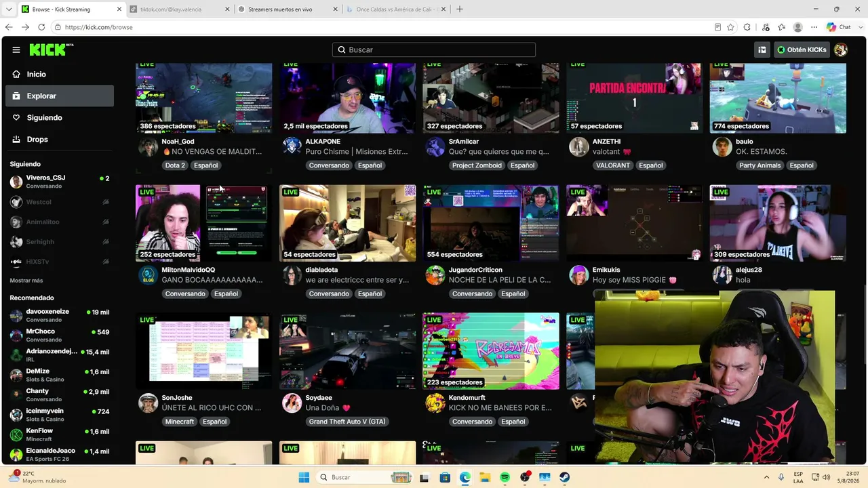Viewport: 868px width, 488px height.
Task: Open Drops in the sidebar
Action: point(60,139)
